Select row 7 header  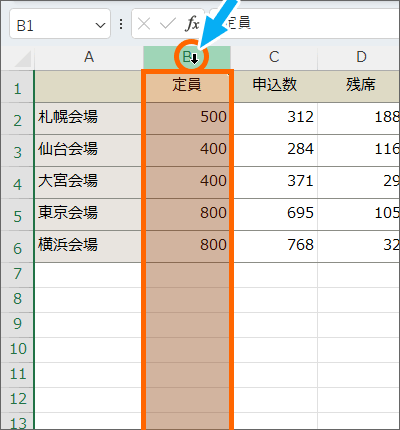pyautogui.click(x=17, y=275)
